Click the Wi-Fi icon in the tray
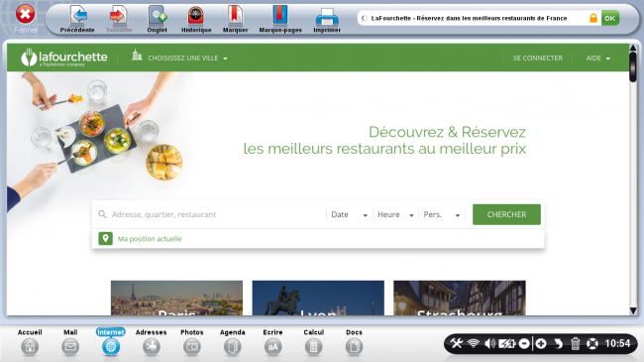Image resolution: width=644 pixels, height=362 pixels. [x=474, y=343]
